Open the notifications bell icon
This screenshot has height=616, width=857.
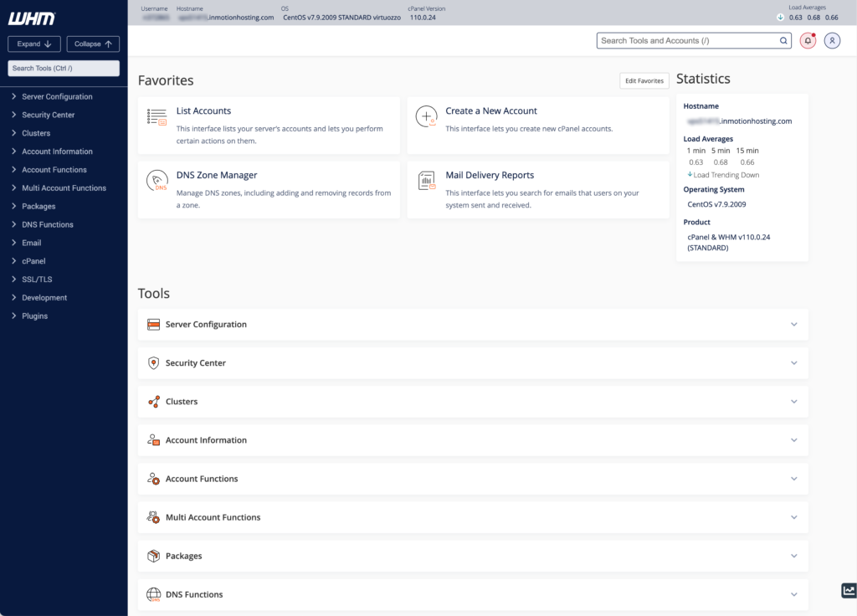pos(808,40)
